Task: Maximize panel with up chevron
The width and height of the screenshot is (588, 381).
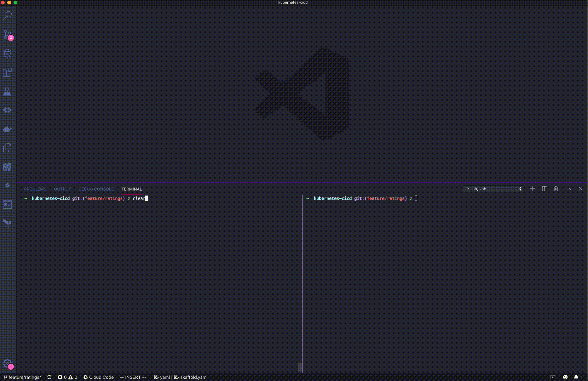Action: pos(569,189)
